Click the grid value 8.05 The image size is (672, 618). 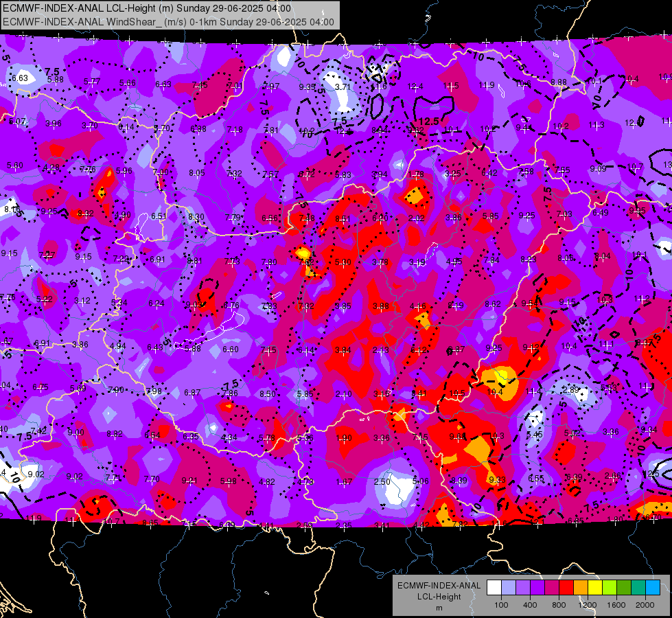coord(197,173)
